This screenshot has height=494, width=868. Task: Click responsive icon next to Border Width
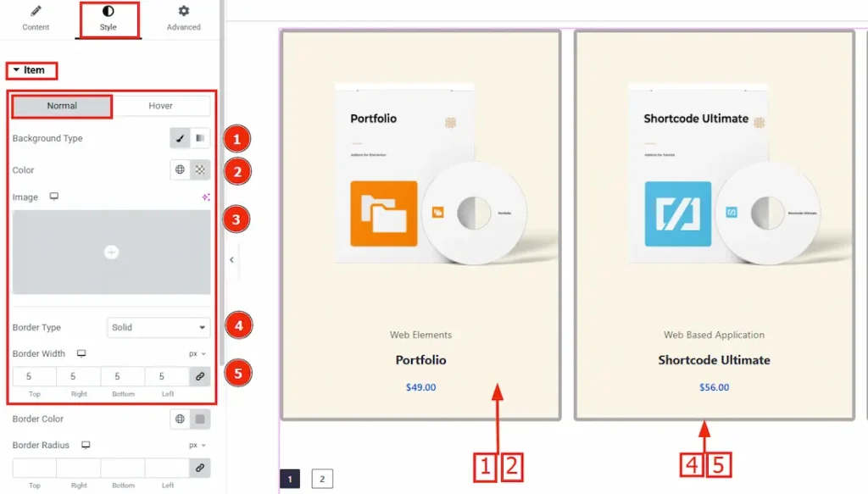[x=81, y=353]
